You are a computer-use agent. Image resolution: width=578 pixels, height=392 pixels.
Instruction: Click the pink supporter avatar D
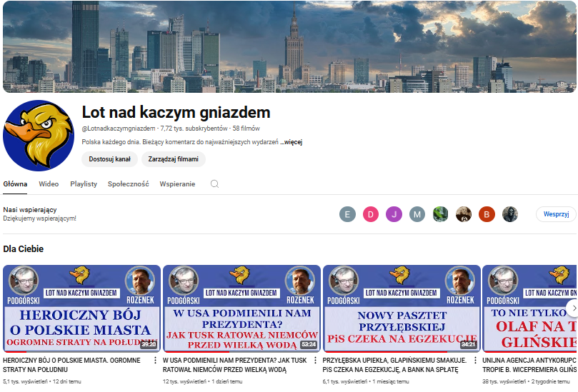371,214
